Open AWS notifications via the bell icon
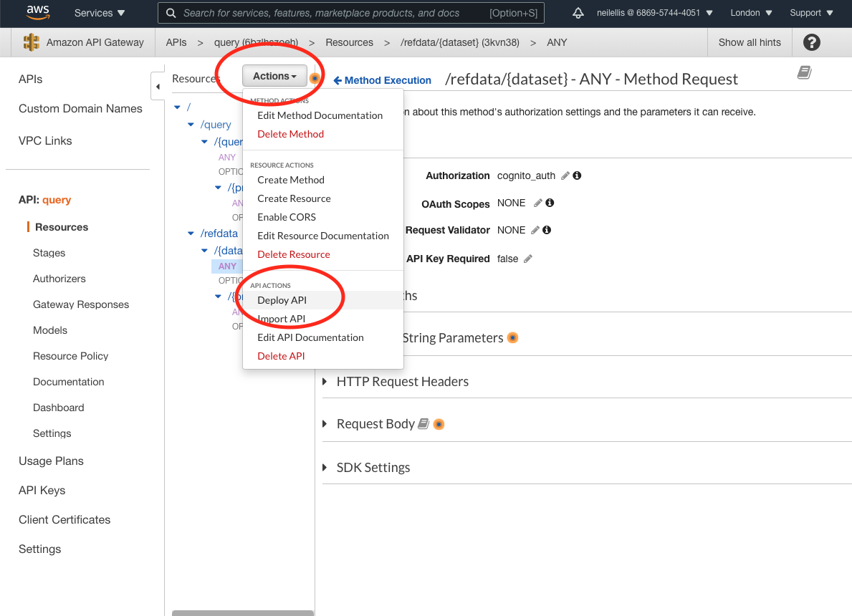 coord(578,12)
